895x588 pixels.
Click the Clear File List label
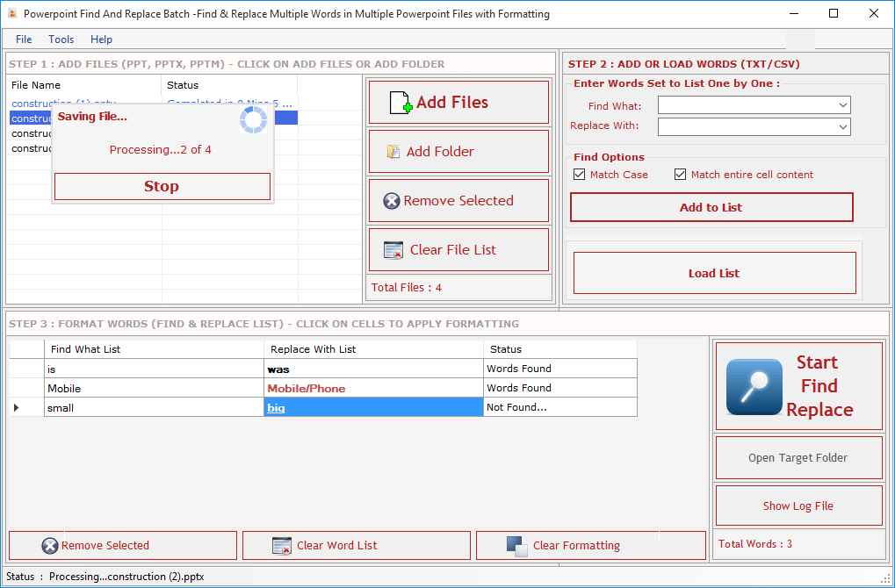point(453,250)
